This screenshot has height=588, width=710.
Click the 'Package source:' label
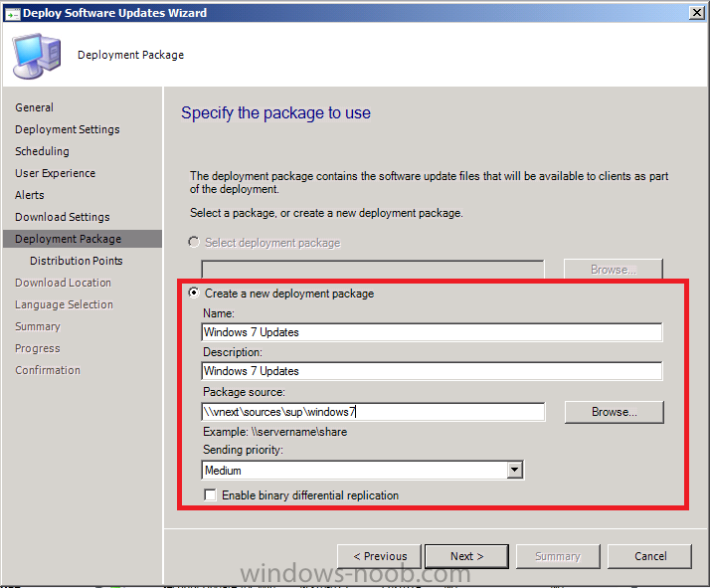(244, 392)
